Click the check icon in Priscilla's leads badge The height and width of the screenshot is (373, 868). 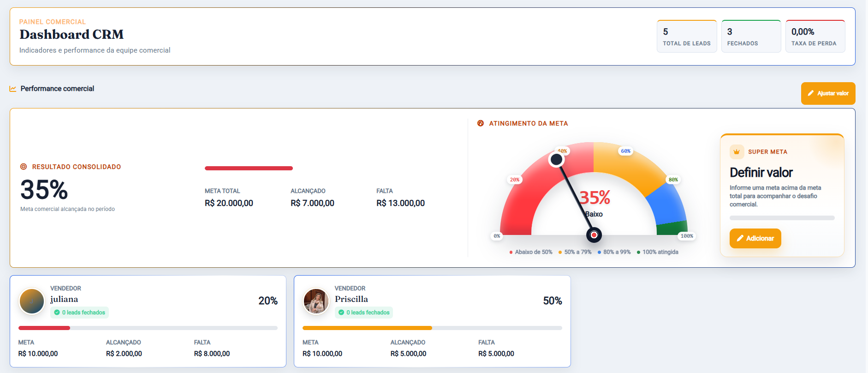(x=341, y=313)
